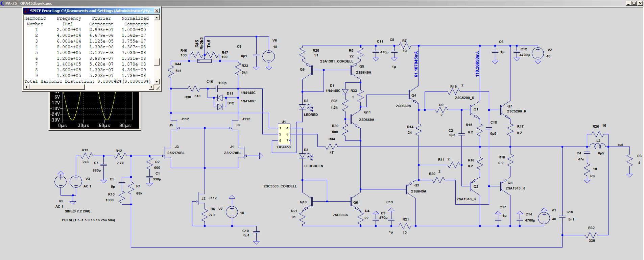Select the Q9 transistor symbol

tap(308, 70)
